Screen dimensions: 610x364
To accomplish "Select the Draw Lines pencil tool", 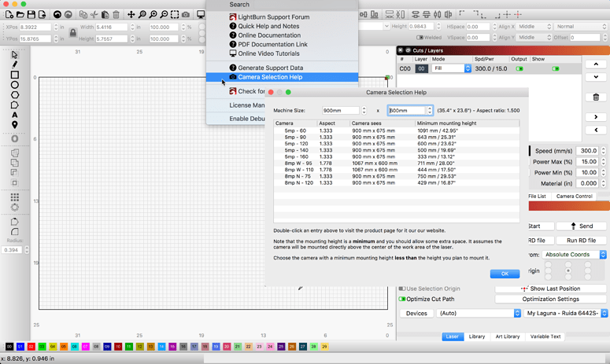I will tap(15, 64).
